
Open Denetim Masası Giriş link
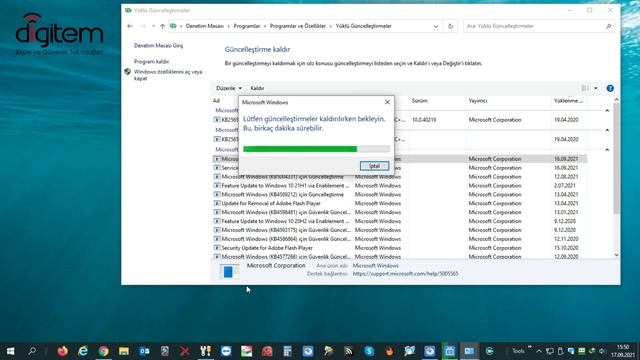pos(158,46)
